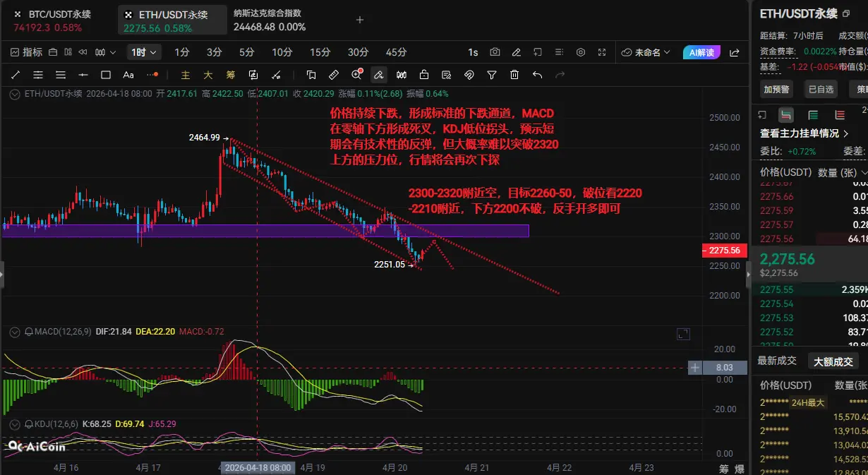
Task: Click the 大 large-order indicator icon
Action: tap(208, 75)
